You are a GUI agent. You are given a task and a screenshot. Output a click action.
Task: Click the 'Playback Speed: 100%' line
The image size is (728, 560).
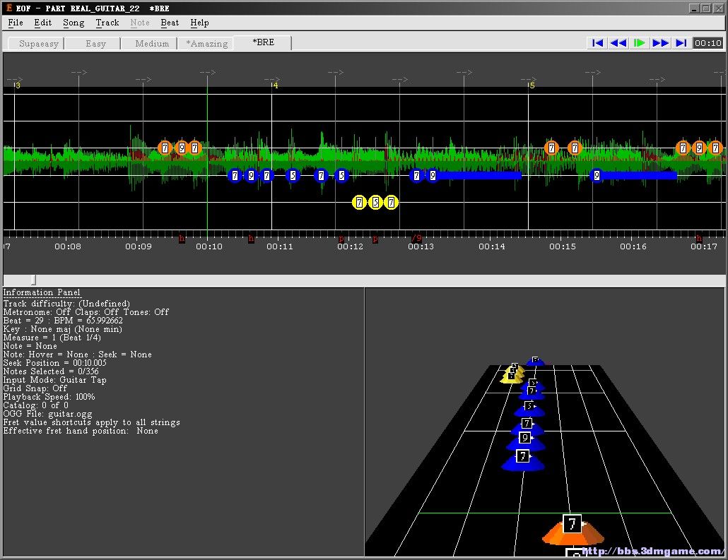tap(49, 397)
